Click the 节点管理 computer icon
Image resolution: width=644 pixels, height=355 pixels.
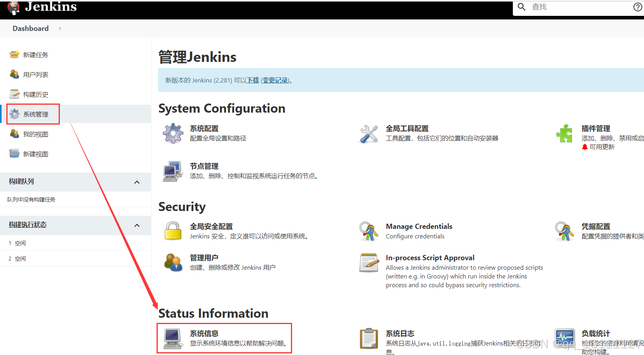click(x=173, y=171)
